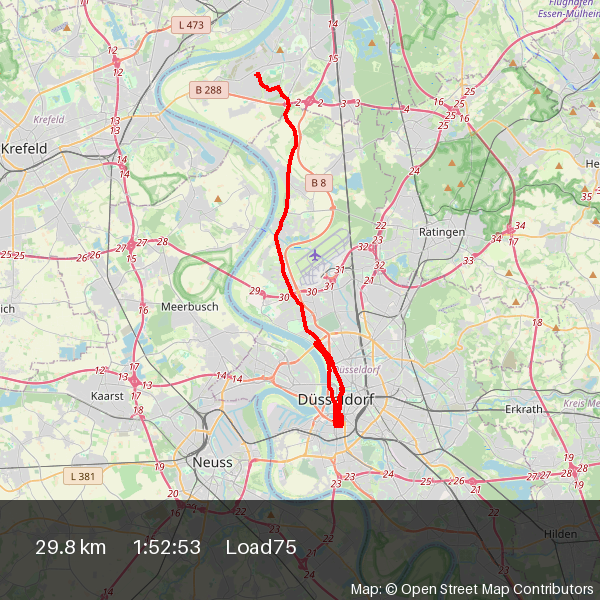This screenshot has height=600, width=600.
Task: Click the thick route end in Düsseldorf
Action: 338,421
